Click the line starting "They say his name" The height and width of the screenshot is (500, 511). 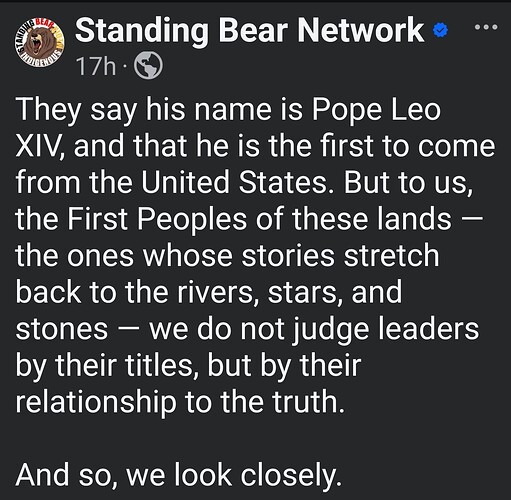tap(228, 110)
